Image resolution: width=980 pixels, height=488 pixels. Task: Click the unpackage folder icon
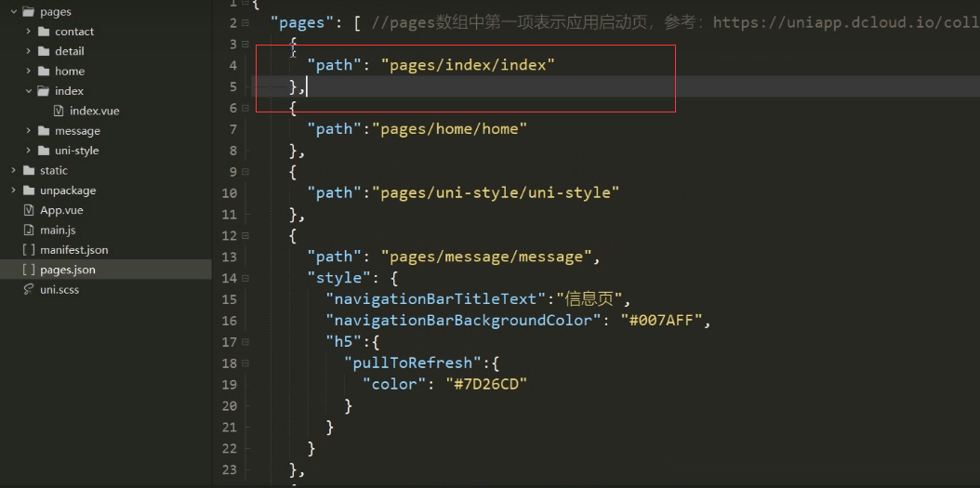tap(28, 191)
